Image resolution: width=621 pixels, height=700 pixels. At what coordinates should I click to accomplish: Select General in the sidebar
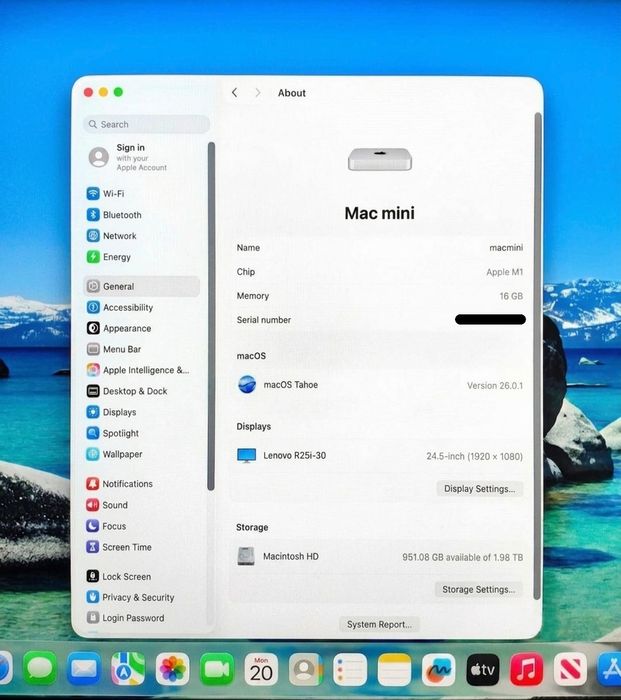(x=141, y=286)
